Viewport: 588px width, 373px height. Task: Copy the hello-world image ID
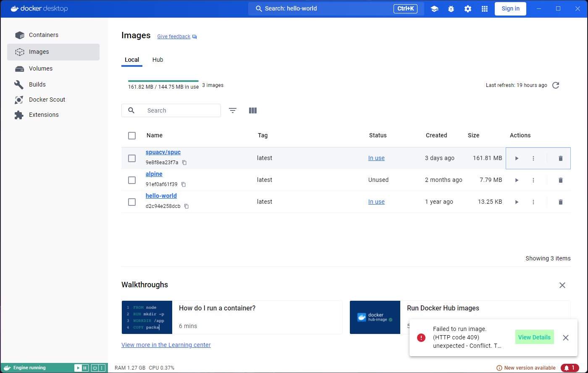186,206
